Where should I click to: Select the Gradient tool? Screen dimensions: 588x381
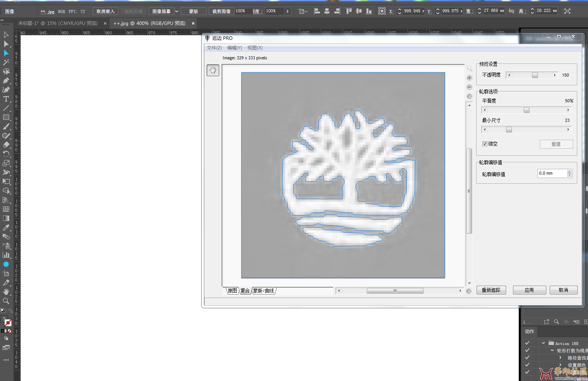6,218
